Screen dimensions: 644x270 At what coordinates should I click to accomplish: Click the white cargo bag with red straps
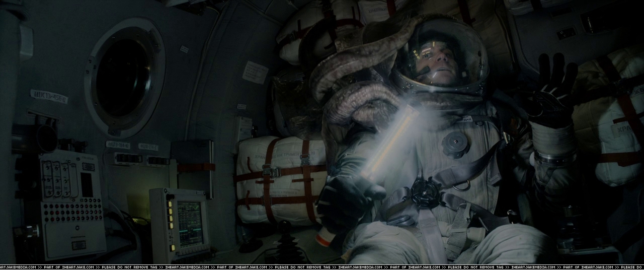(281, 180)
